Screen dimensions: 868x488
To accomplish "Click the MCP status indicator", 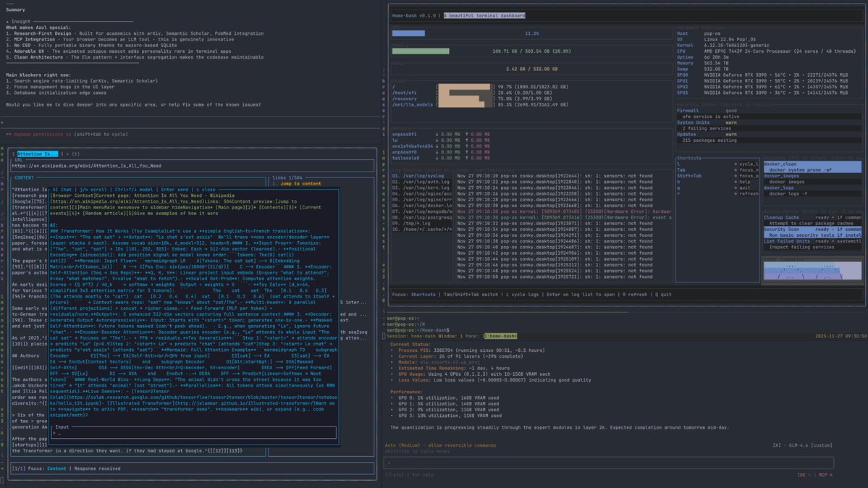I will (x=825, y=475).
